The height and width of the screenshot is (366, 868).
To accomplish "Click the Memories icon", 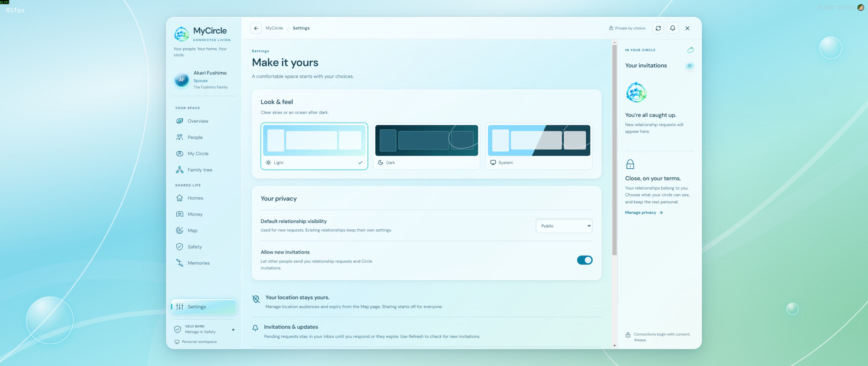I will click(x=180, y=263).
